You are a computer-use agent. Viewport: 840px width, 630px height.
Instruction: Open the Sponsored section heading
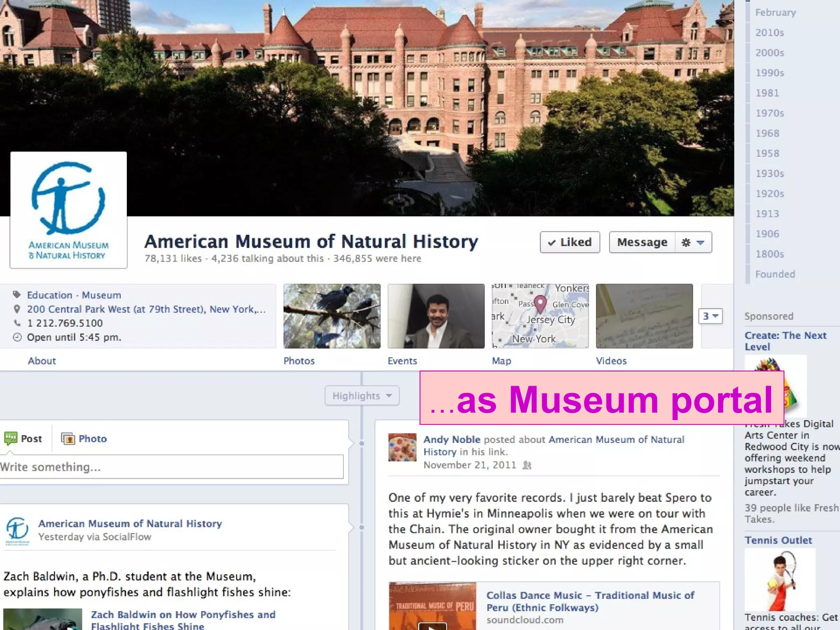click(769, 316)
